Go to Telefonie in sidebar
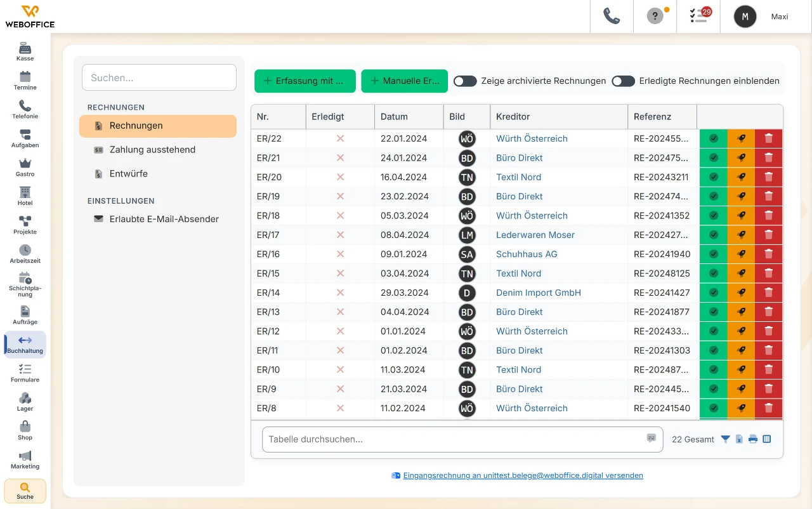This screenshot has width=812, height=509. 25,110
